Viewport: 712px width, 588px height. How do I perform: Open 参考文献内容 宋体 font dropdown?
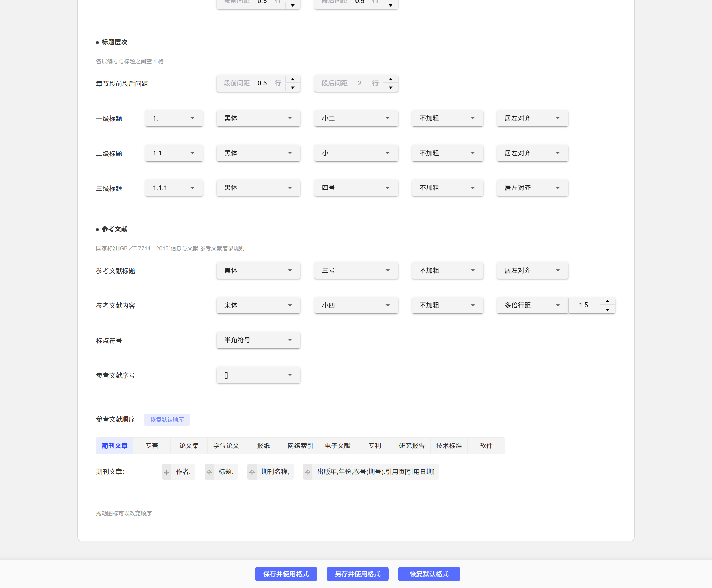pyautogui.click(x=258, y=306)
